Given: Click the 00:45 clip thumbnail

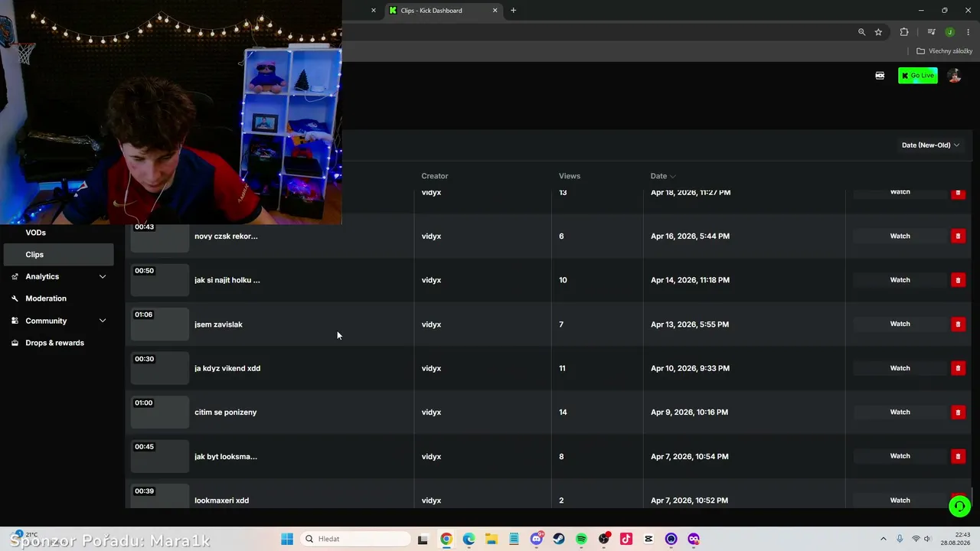Looking at the screenshot, I should click(x=160, y=456).
